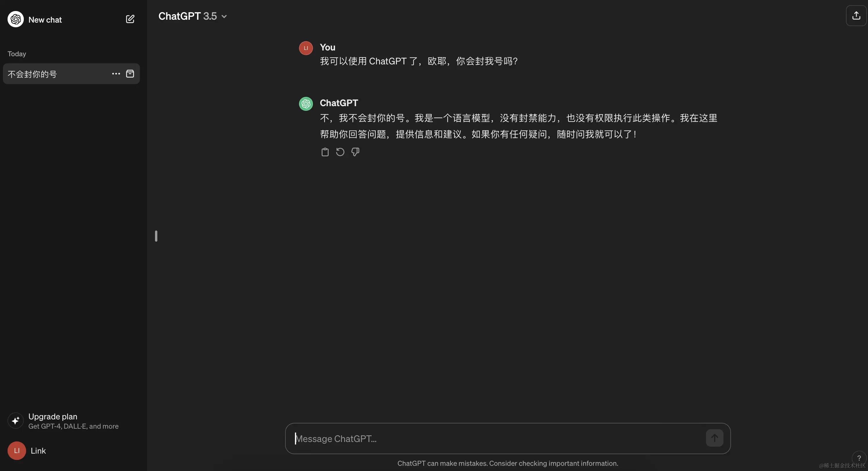Viewport: 868px width, 471px height.
Task: Click the ChatGPT logo in sidebar
Action: coord(15,19)
